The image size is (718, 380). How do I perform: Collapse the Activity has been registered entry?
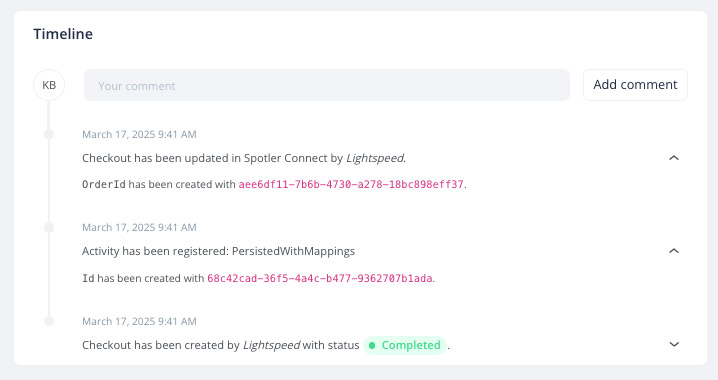pyautogui.click(x=674, y=251)
